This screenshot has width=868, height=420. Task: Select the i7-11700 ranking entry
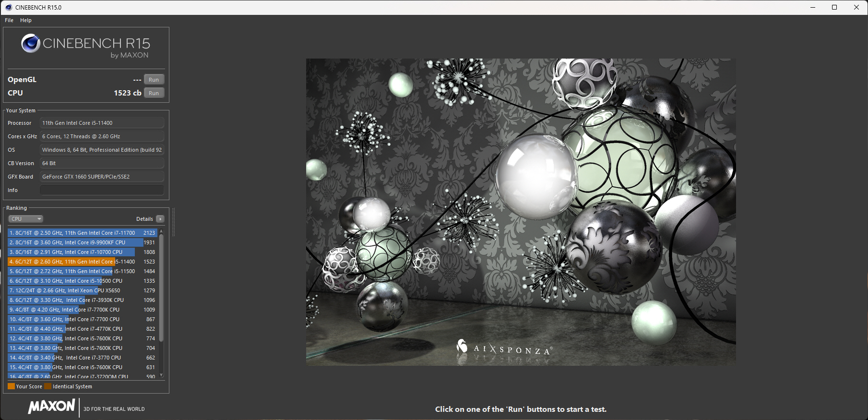(82, 233)
